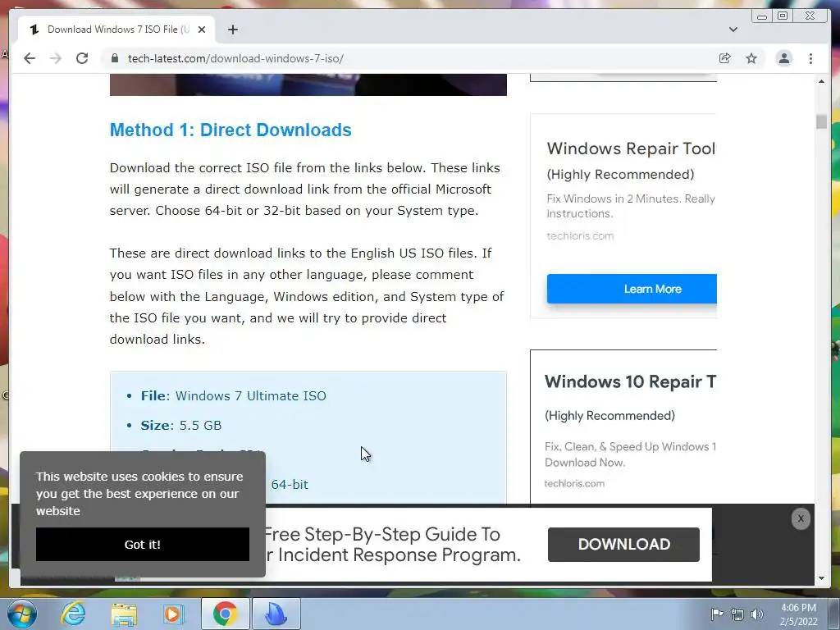Click the Windows 7 Ultimate ISO text
The image size is (840, 630).
coord(251,396)
